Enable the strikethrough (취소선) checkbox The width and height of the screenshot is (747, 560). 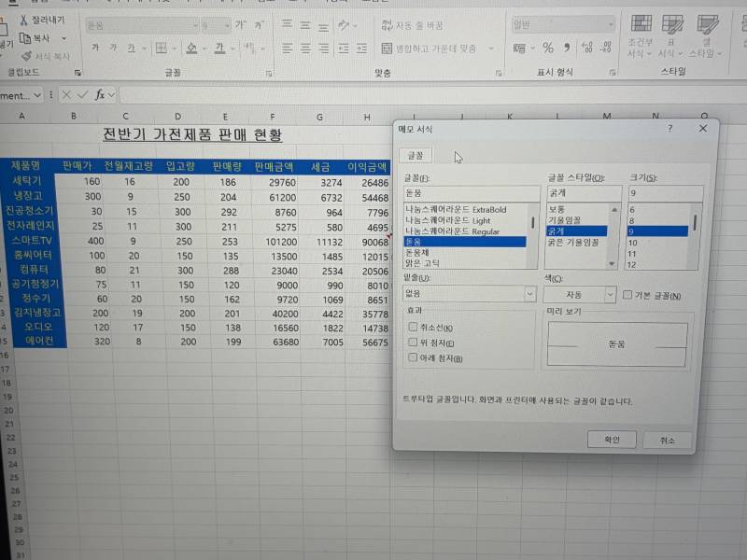(x=413, y=327)
